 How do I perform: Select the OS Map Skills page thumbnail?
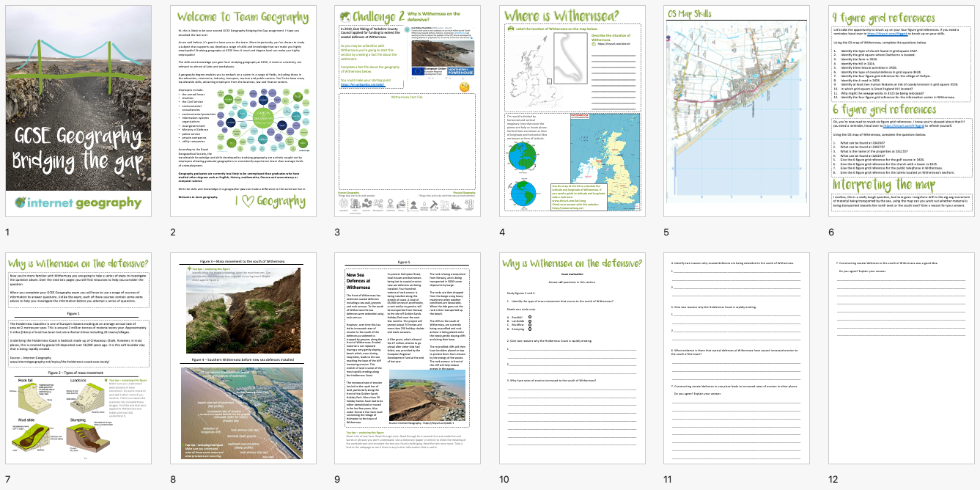pyautogui.click(x=737, y=111)
